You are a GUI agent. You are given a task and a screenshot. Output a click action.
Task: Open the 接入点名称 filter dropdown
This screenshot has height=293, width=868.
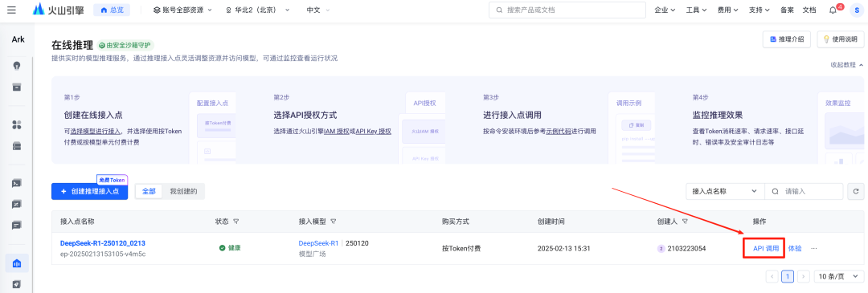pos(725,191)
